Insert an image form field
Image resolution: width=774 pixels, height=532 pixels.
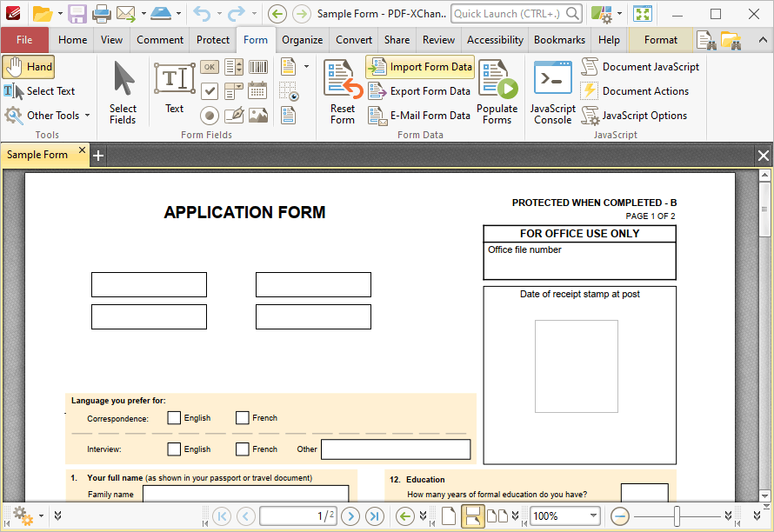(x=258, y=115)
